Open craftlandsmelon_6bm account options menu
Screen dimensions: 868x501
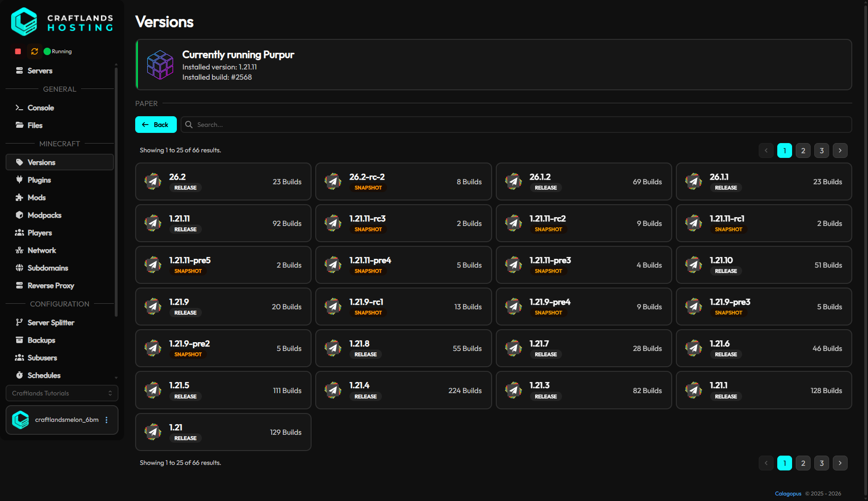click(x=106, y=420)
